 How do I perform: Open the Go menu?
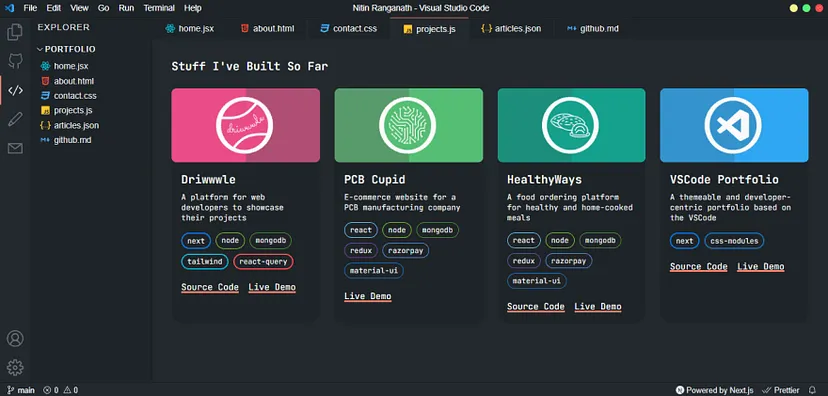click(x=104, y=8)
